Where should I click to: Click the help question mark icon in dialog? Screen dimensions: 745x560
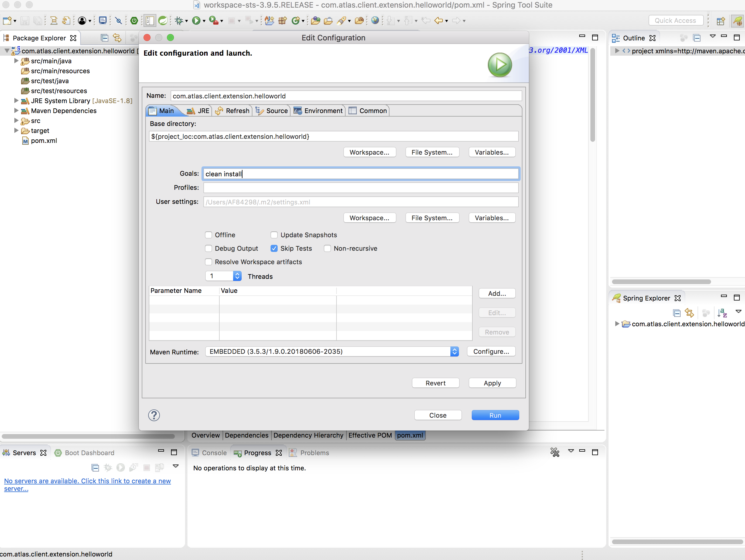click(154, 415)
